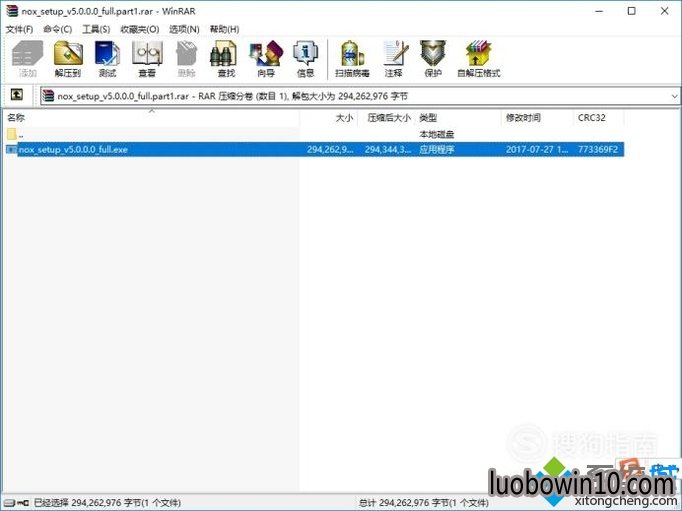This screenshot has height=511, width=682.
Task: Maximize the WinRAR window
Action: pos(632,11)
